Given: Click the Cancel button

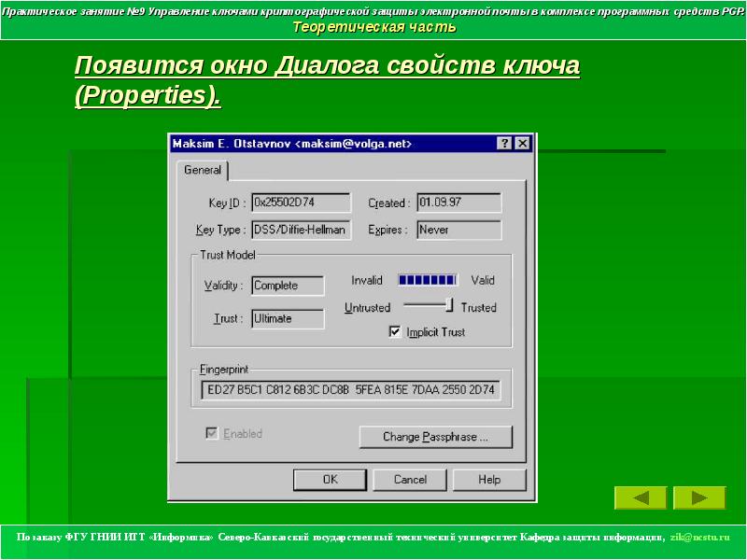Looking at the screenshot, I should [410, 480].
